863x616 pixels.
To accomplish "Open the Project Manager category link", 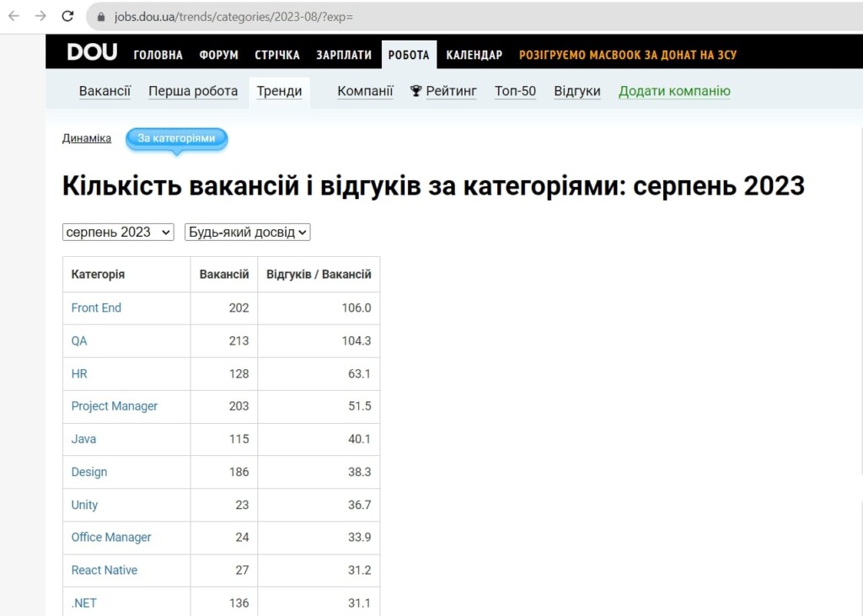I will coord(114,406).
